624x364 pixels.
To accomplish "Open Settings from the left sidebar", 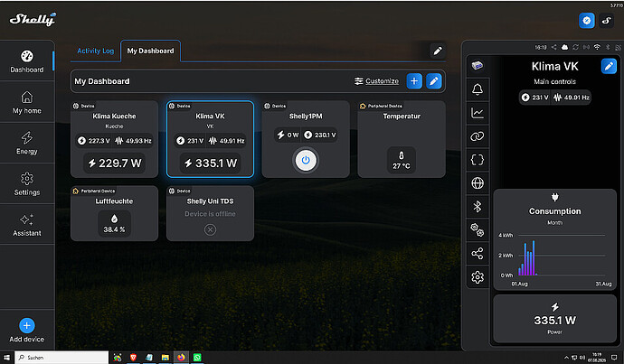I will 26,184.
